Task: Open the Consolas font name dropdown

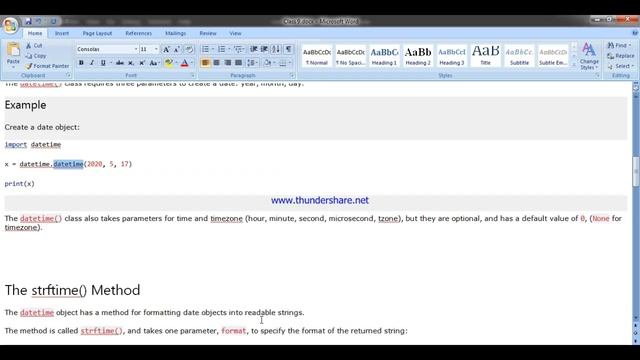Action: 136,49
